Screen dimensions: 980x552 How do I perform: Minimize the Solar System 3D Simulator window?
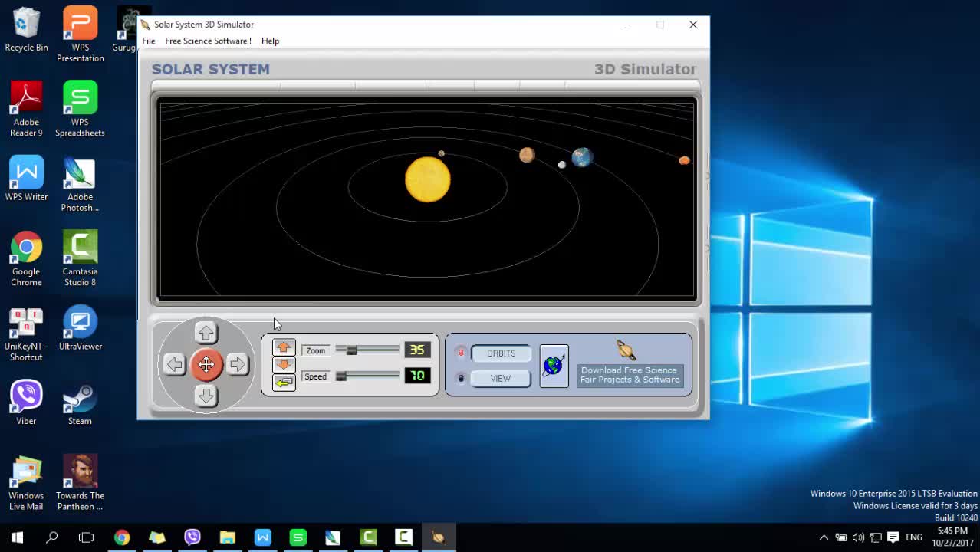[x=628, y=25]
